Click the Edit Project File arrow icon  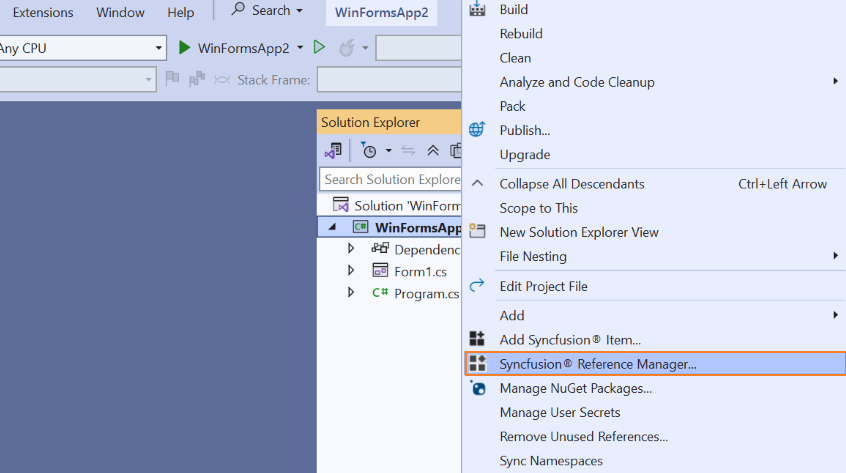477,285
